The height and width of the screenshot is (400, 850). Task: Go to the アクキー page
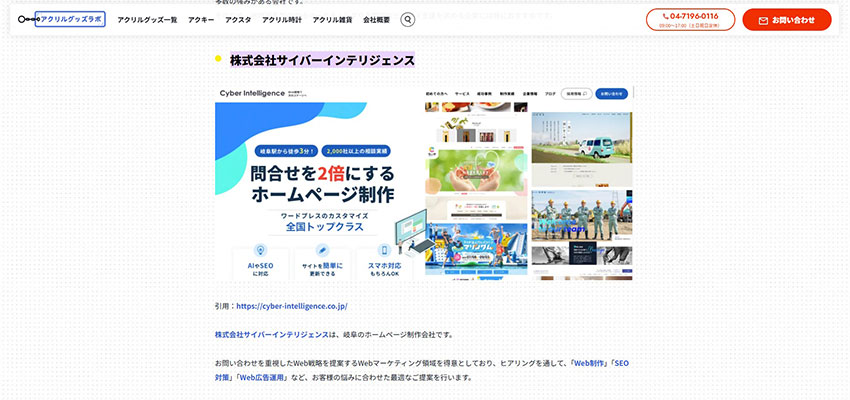click(201, 20)
